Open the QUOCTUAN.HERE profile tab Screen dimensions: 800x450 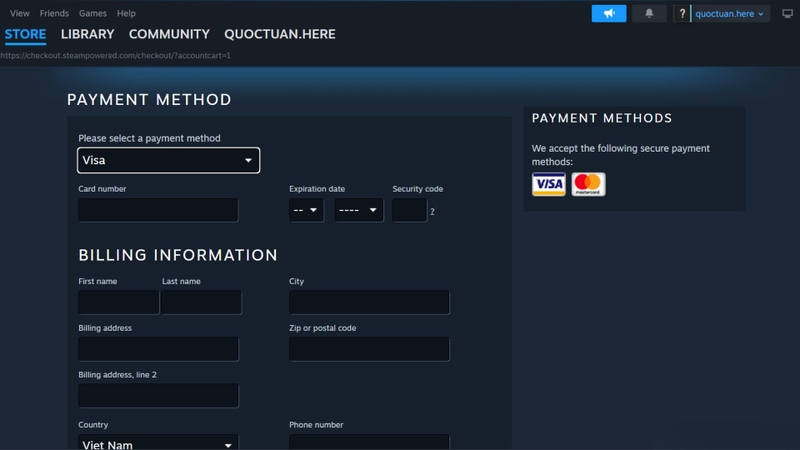280,34
